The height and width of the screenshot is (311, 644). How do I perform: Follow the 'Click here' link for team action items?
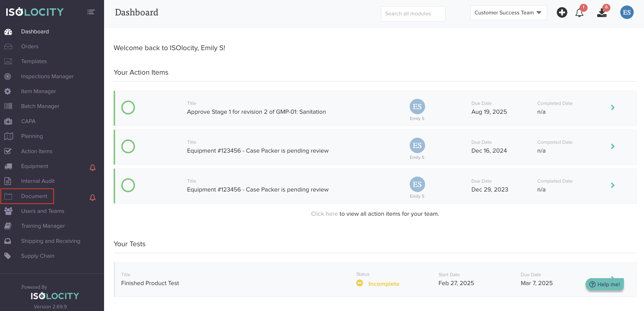coord(324,214)
